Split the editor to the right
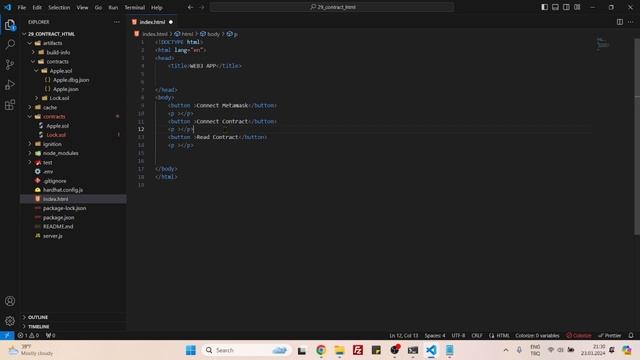The height and width of the screenshot is (360, 640). [620, 22]
